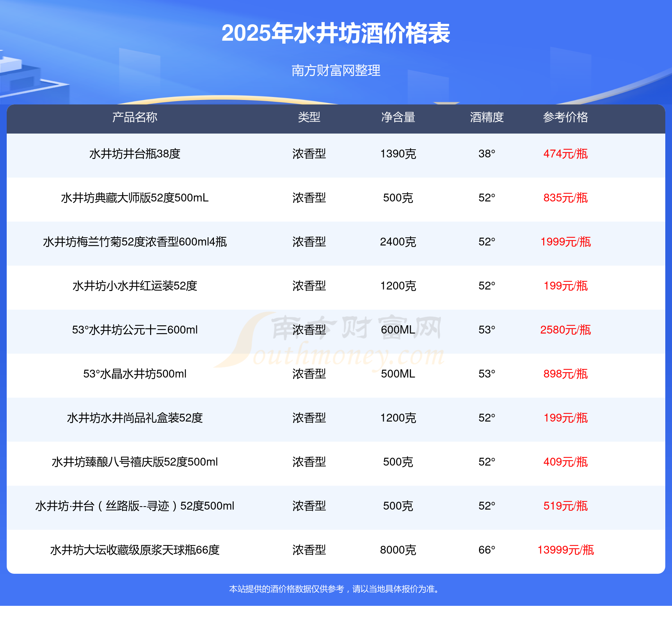
Task: Click 52° in the 典藏大师版 row
Action: pyautogui.click(x=487, y=198)
